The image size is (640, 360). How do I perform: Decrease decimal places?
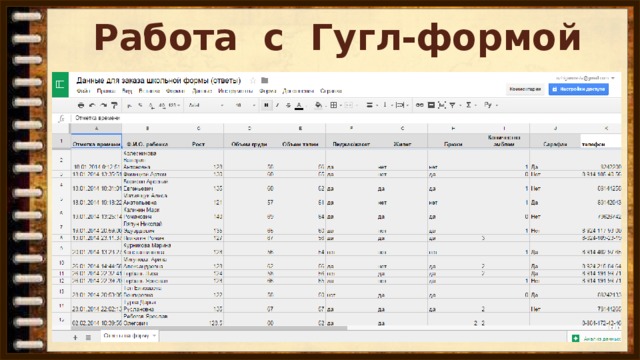click(151, 105)
